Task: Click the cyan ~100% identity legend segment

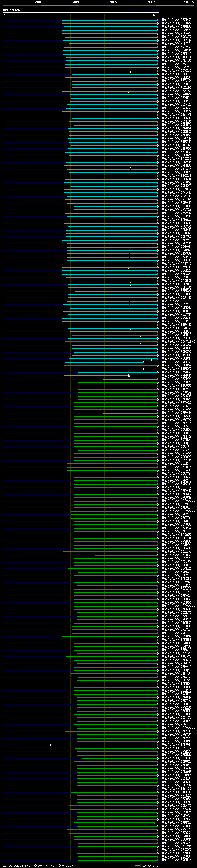Action: 175,6
